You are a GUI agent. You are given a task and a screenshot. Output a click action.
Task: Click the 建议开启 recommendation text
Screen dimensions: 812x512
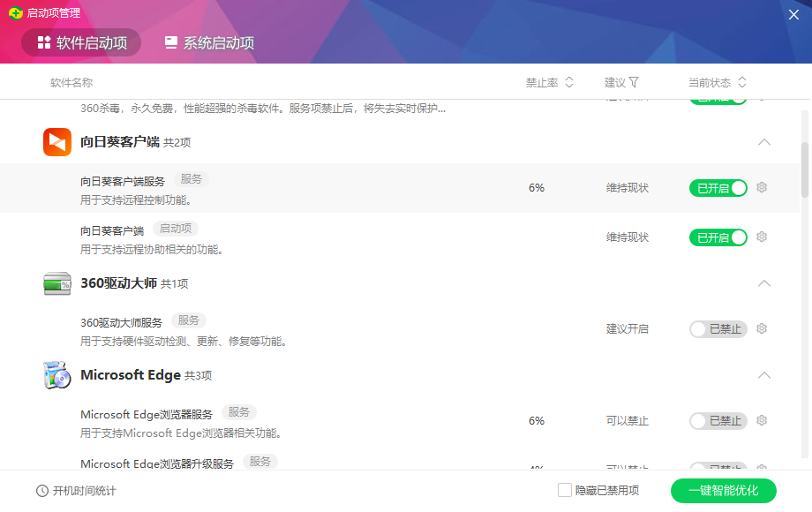pos(628,328)
